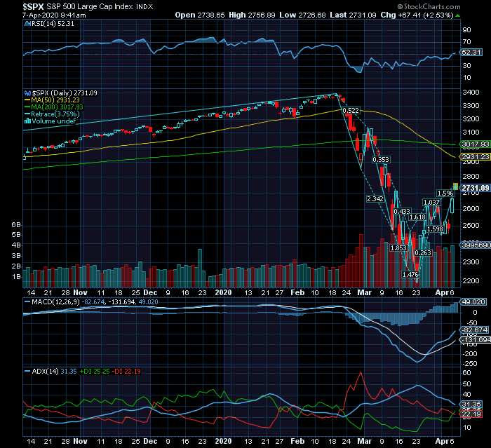Image resolution: width=491 pixels, height=448 pixels.
Task: Click the 3017.93 price tag on right axis
Action: [x=475, y=144]
